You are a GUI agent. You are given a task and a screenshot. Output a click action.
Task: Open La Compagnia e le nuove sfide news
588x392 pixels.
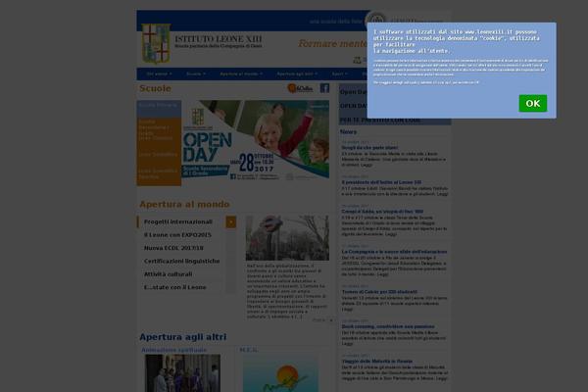(394, 252)
